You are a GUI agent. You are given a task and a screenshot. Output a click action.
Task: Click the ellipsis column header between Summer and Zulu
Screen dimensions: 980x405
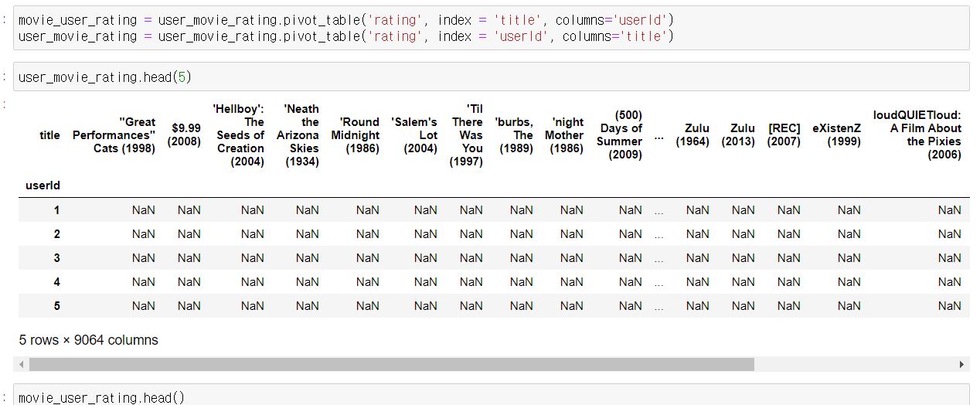(x=658, y=138)
